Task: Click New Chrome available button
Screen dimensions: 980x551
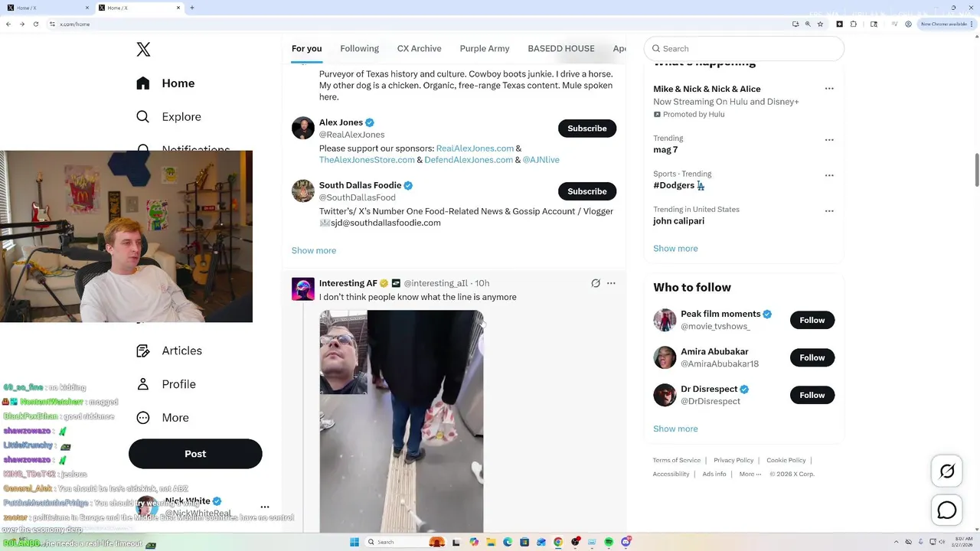Action: (x=946, y=24)
